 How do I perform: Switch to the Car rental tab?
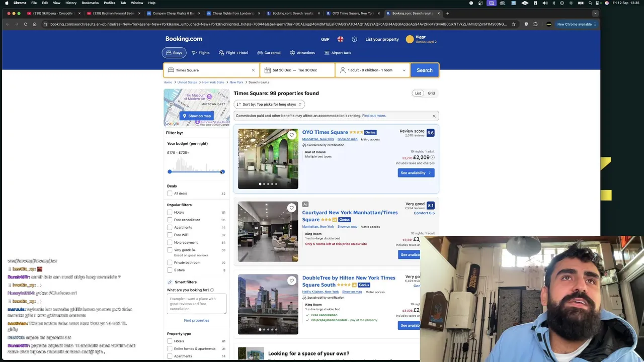[269, 53]
